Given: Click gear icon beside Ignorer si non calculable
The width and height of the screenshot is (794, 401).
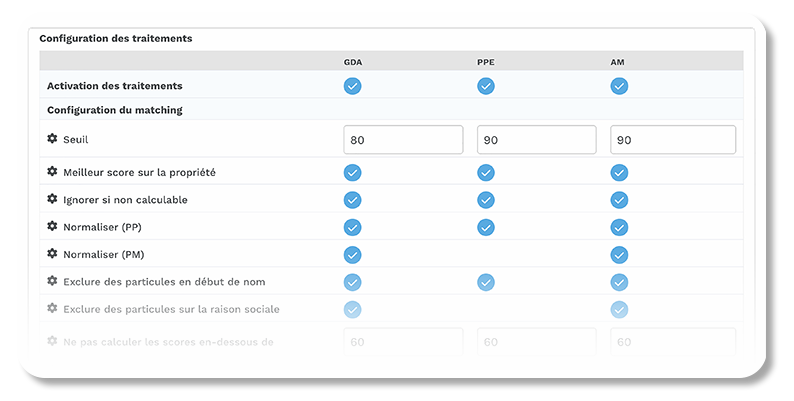Looking at the screenshot, I should [x=53, y=199].
